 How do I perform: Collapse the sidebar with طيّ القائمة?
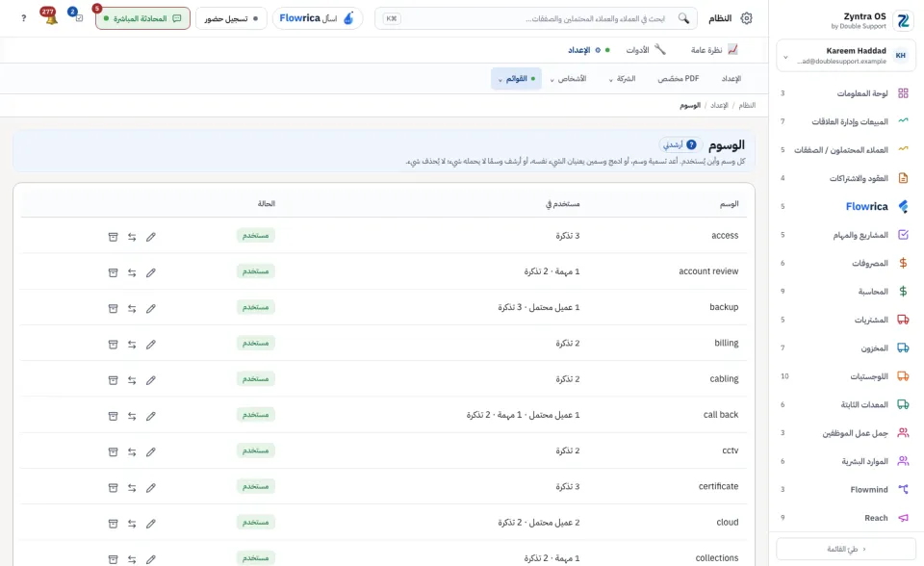click(846, 549)
